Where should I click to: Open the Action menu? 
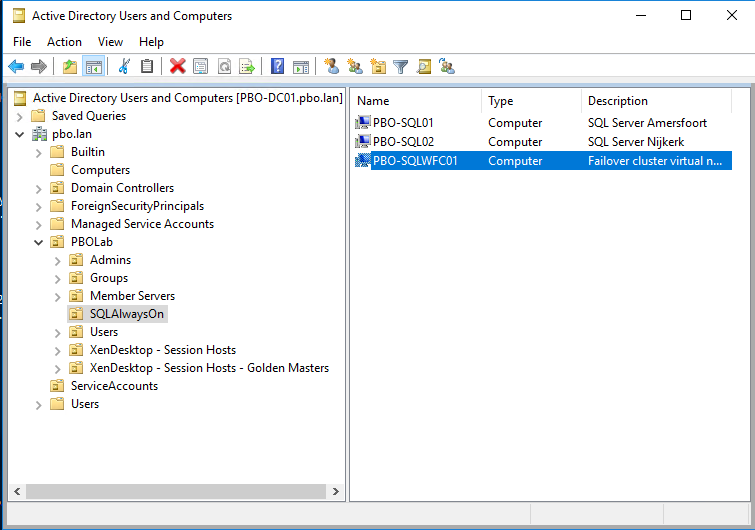64,42
